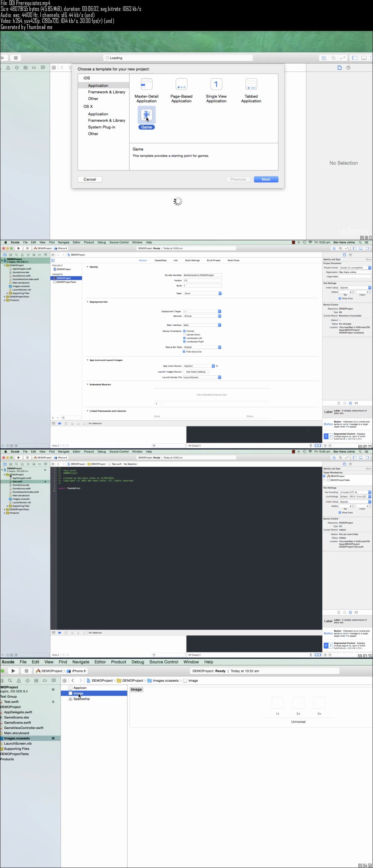This screenshot has height=868, width=373.
Task: Open the Breakpoint navigator icon in bottom frame
Action: [45, 681]
